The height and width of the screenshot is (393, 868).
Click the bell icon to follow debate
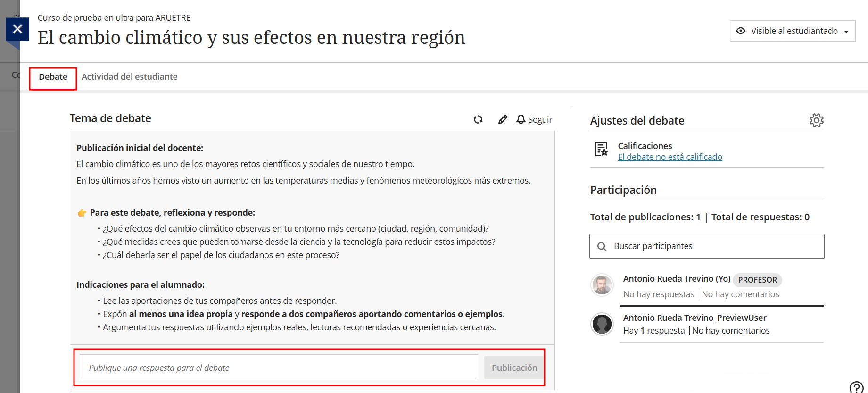tap(521, 119)
